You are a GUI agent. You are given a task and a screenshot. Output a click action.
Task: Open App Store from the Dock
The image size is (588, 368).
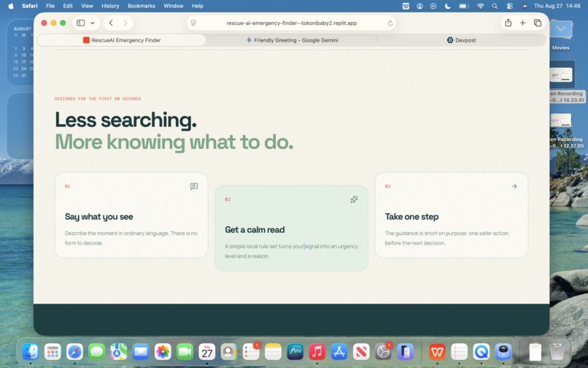pos(339,352)
